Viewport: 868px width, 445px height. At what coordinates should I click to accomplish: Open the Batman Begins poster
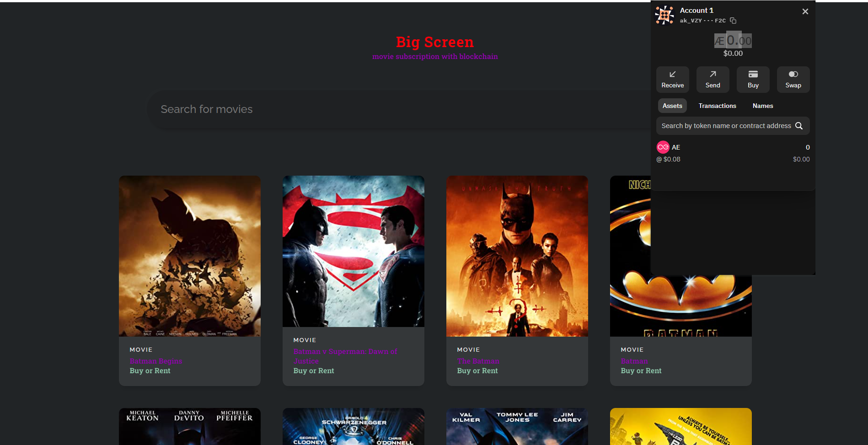pos(190,256)
